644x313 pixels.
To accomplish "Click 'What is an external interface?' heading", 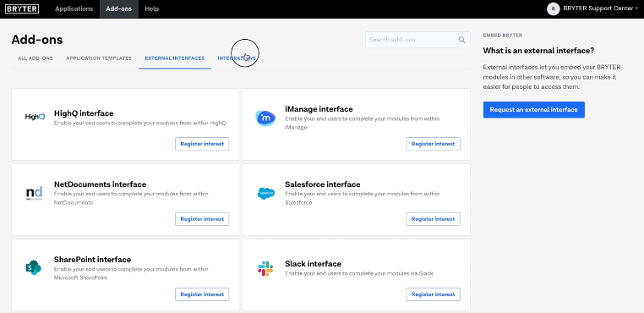I will point(538,51).
